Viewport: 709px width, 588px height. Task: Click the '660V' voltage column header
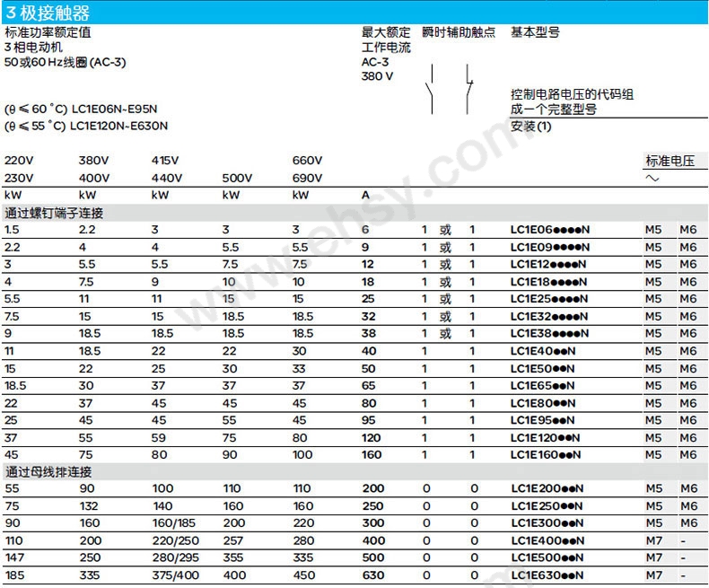click(x=308, y=161)
